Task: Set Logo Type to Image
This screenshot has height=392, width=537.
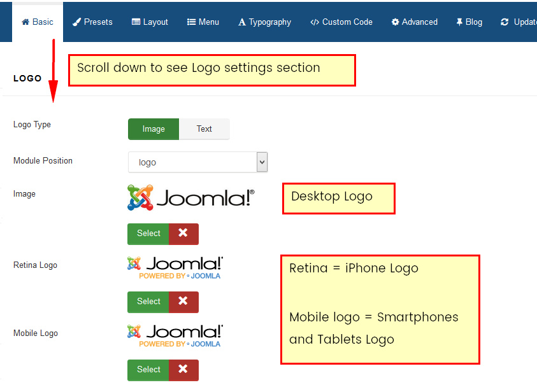Action: tap(154, 129)
